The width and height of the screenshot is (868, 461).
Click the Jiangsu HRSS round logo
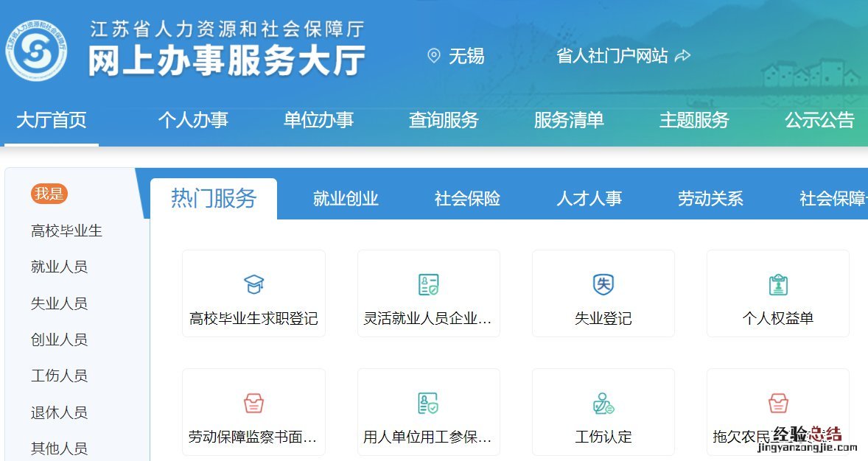pos(37,50)
